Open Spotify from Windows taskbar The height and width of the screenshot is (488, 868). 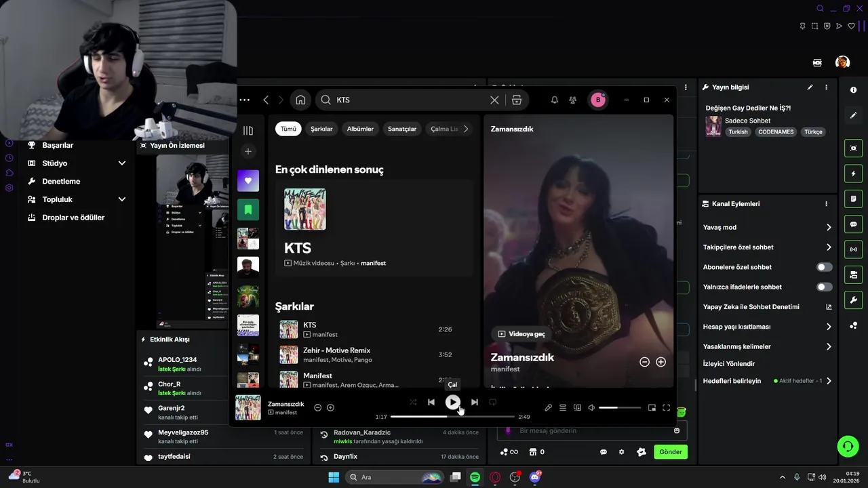475,477
